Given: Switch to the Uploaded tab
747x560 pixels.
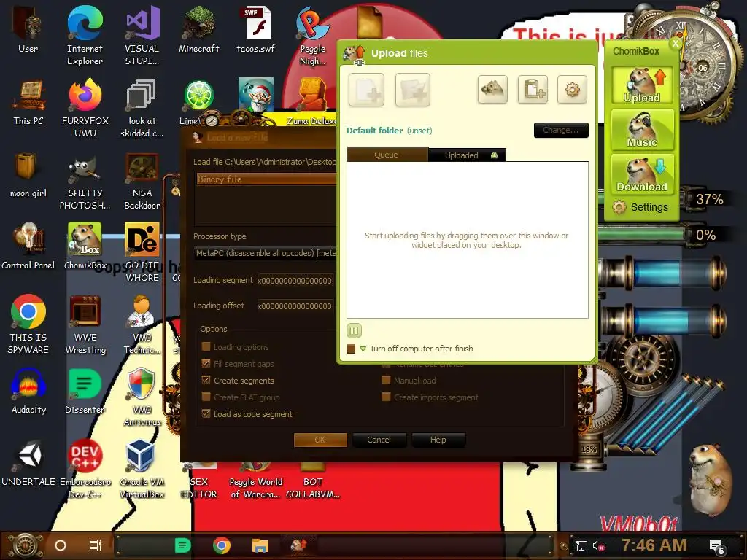Looking at the screenshot, I should (468, 155).
